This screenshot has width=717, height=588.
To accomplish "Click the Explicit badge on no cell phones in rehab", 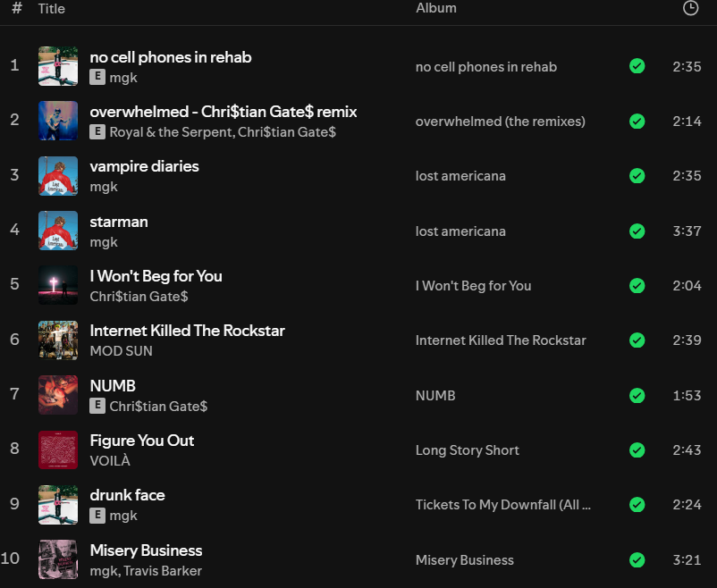I will (x=96, y=77).
